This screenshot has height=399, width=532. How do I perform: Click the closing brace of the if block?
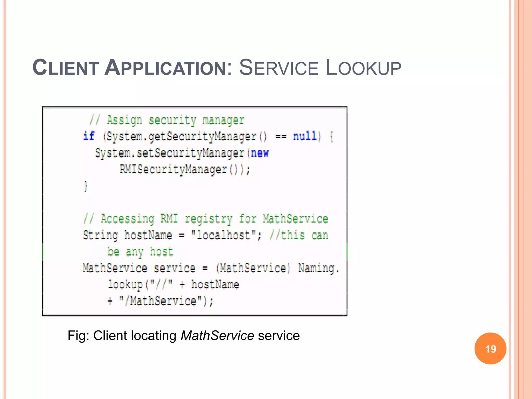click(86, 186)
